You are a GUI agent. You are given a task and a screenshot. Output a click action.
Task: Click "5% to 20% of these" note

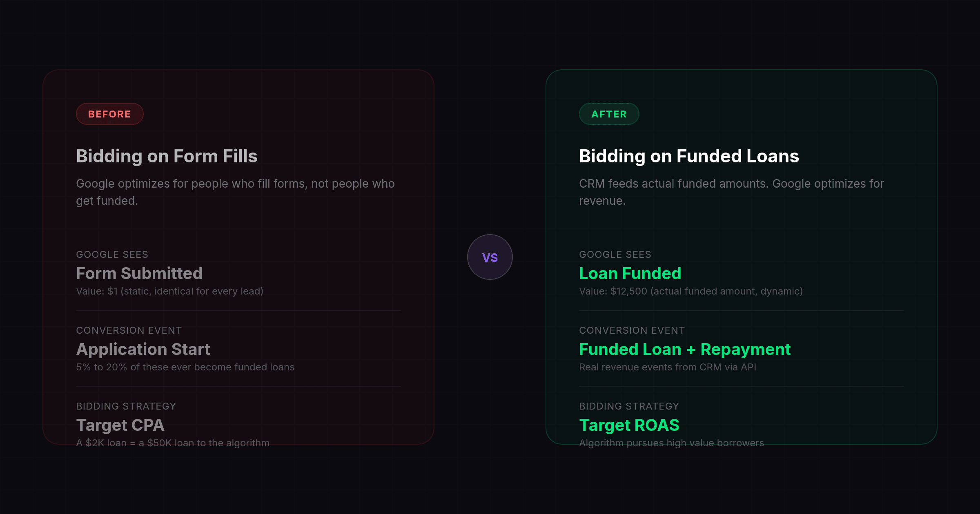(185, 367)
